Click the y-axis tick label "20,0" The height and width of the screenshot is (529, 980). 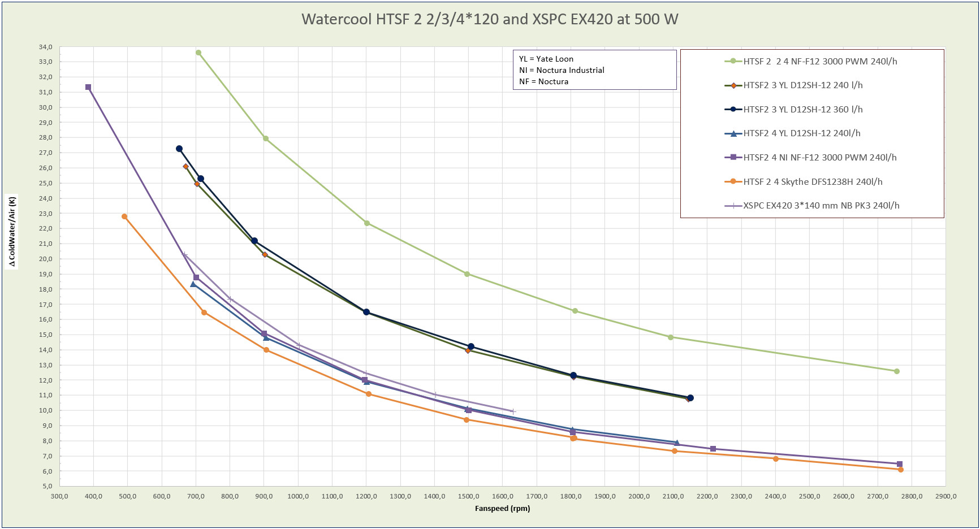pyautogui.click(x=45, y=259)
